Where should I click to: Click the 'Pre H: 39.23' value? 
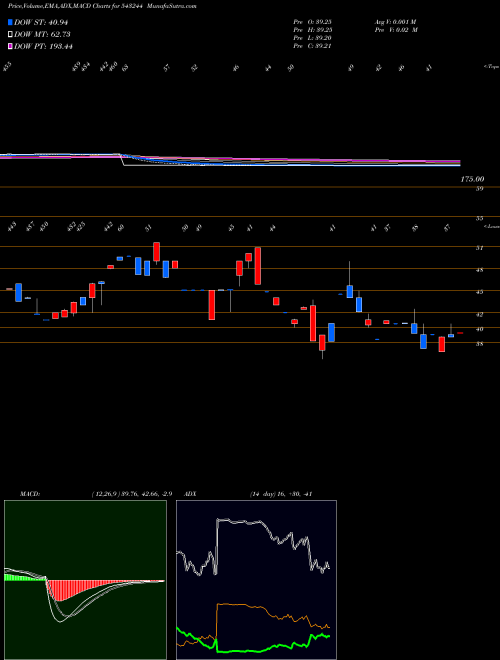click(312, 30)
